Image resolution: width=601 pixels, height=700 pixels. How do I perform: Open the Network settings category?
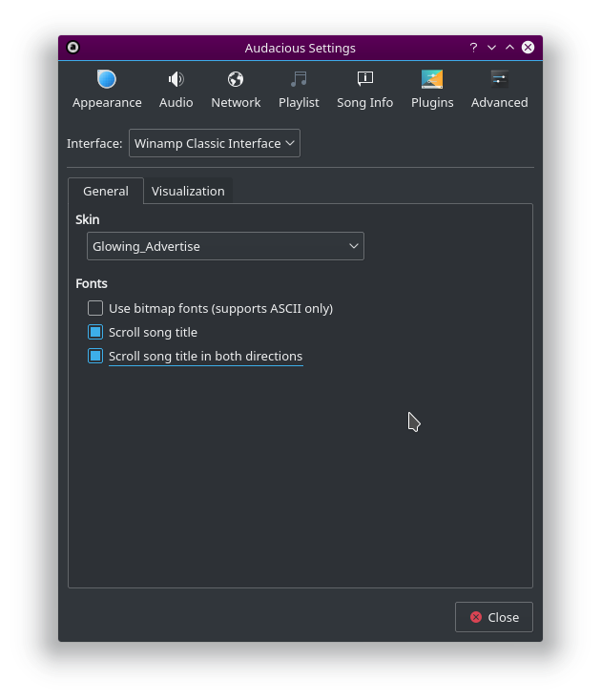tap(236, 90)
